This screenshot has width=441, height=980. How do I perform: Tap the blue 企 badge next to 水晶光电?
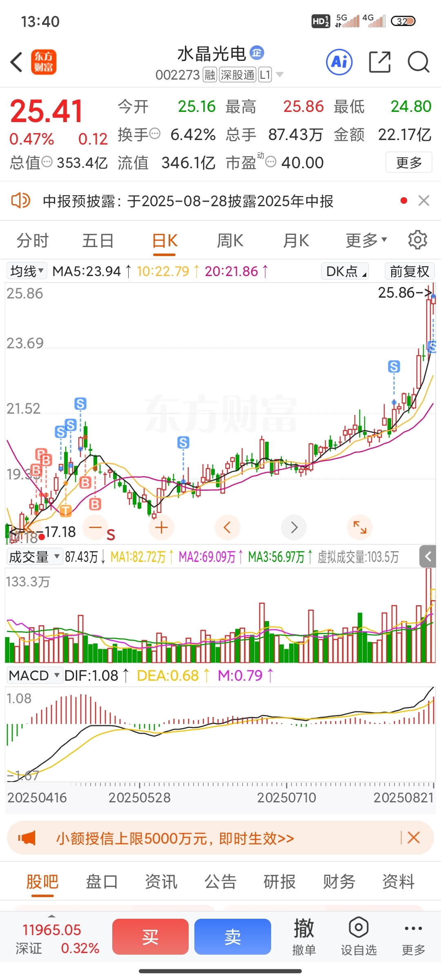click(x=257, y=53)
